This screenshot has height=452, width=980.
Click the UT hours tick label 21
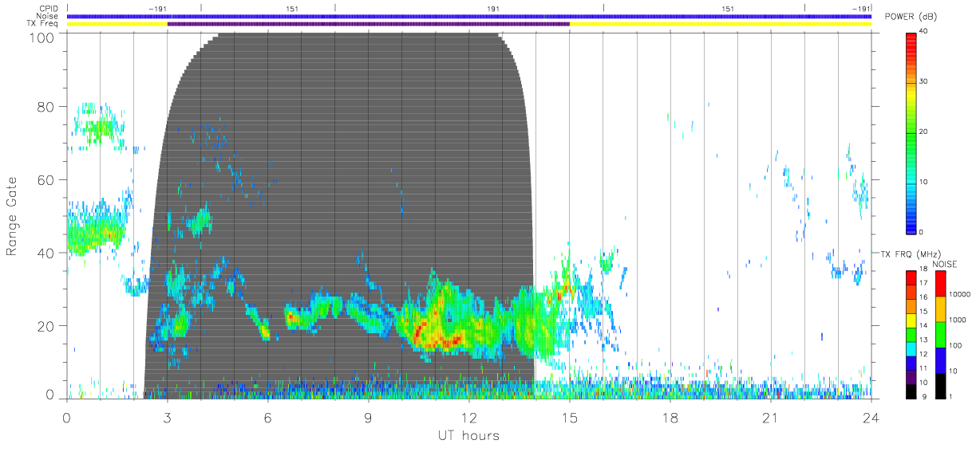pos(771,417)
